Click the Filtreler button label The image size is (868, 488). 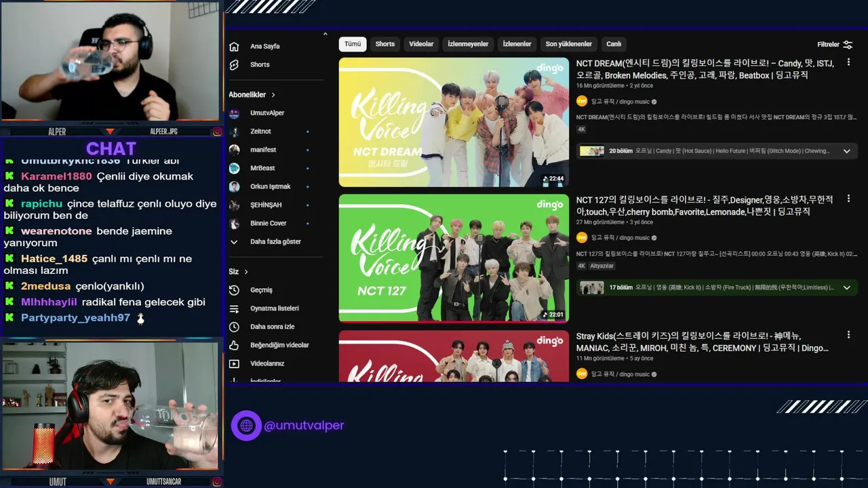[828, 45]
